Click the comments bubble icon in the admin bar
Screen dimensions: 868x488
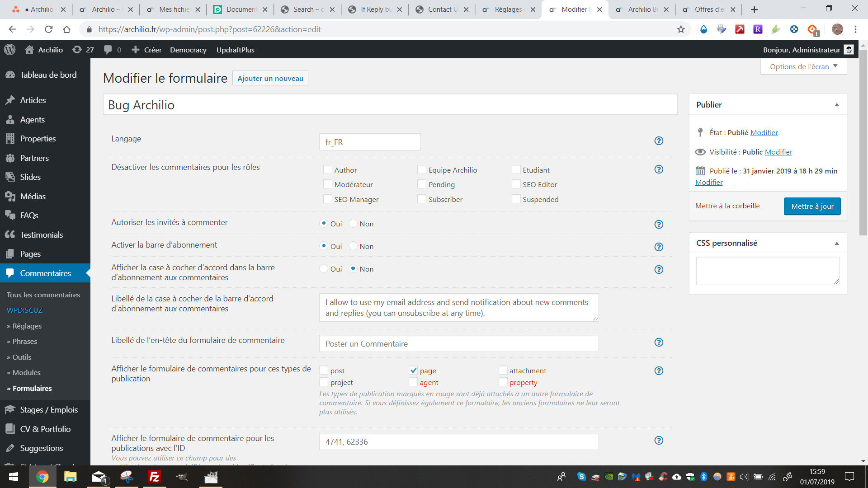(x=108, y=50)
